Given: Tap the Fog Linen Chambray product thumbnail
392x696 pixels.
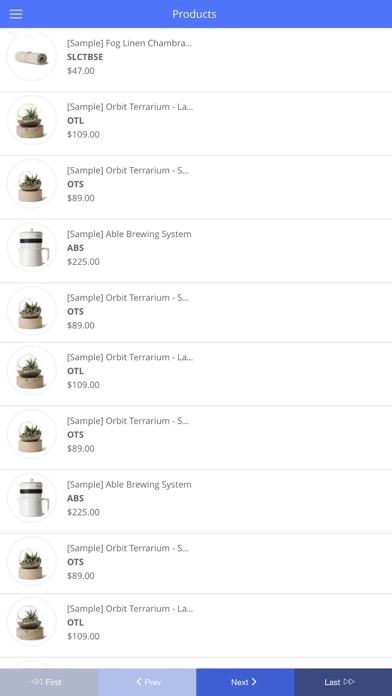Looking at the screenshot, I should [x=32, y=56].
